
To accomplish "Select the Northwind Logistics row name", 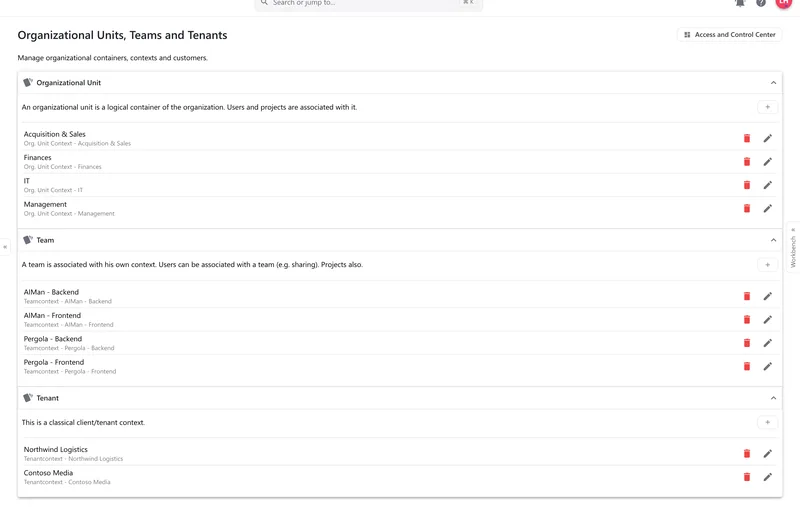I will pyautogui.click(x=56, y=450).
